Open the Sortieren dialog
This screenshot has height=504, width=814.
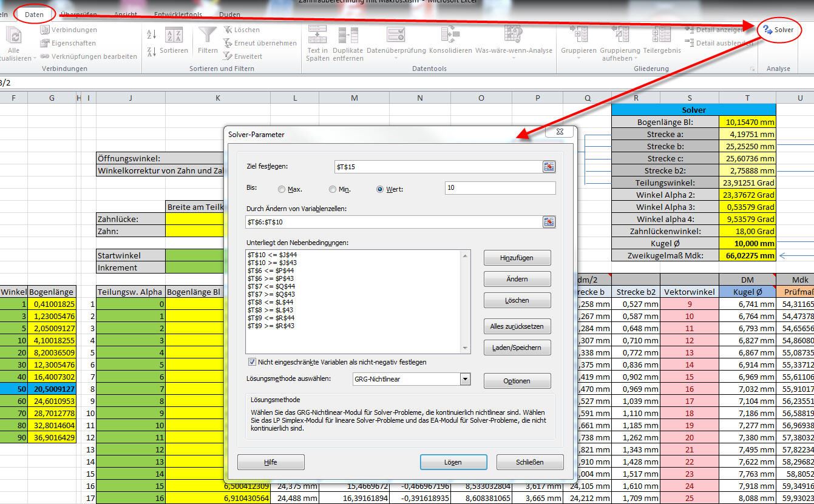[x=174, y=40]
